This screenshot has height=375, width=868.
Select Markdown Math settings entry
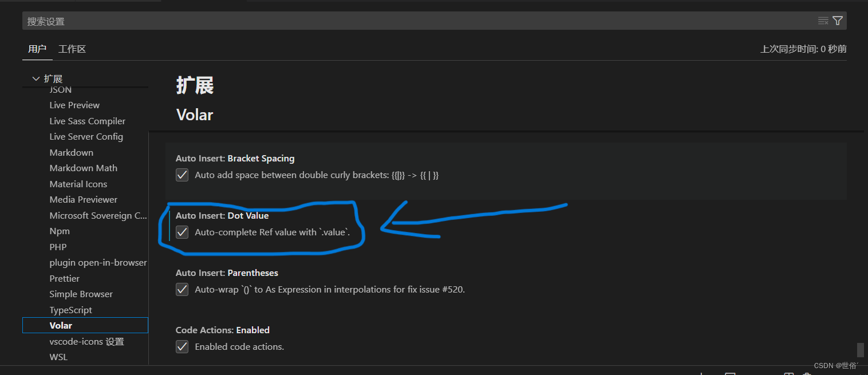pos(83,168)
